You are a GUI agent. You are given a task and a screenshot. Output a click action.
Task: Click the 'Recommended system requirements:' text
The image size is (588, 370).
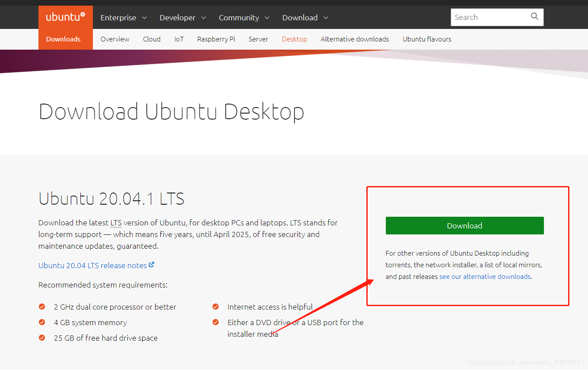click(x=103, y=285)
